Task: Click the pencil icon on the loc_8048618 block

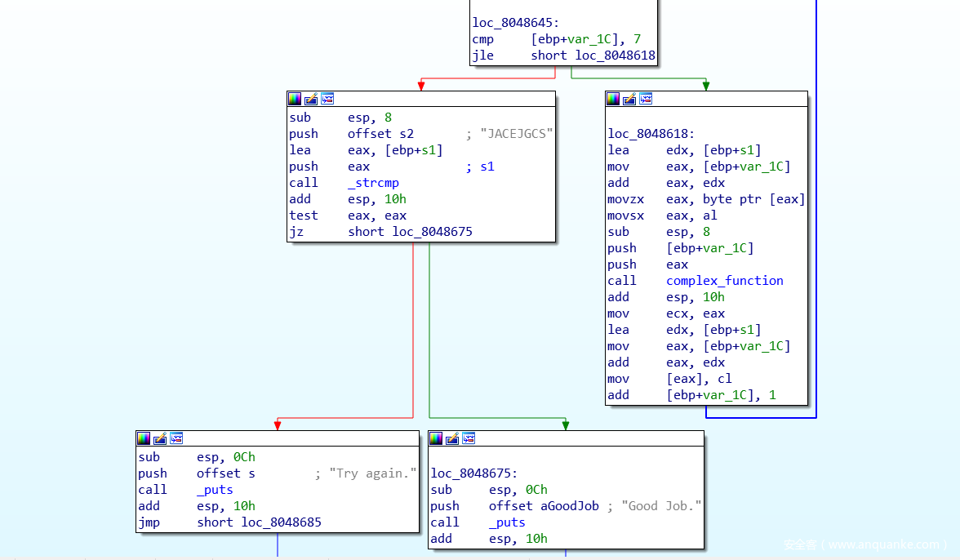Action: click(x=629, y=99)
